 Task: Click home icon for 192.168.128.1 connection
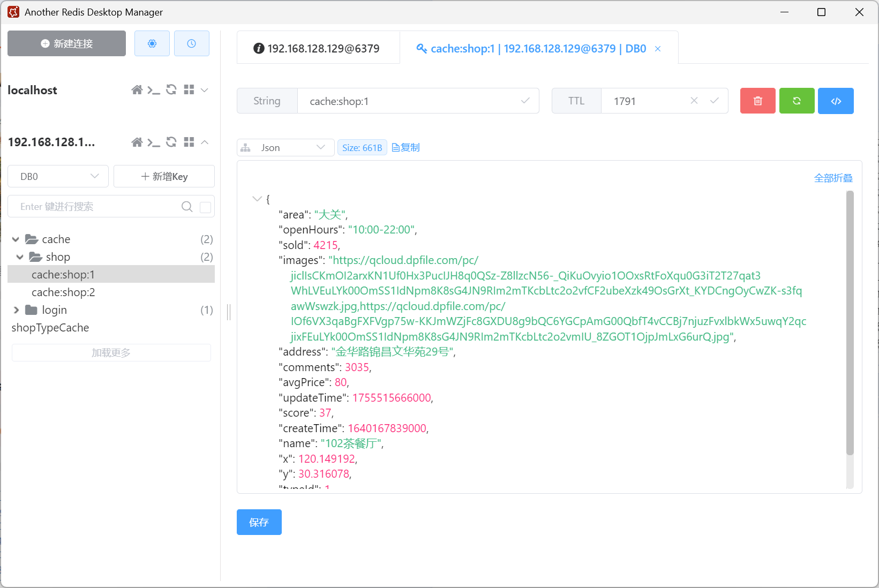click(137, 142)
